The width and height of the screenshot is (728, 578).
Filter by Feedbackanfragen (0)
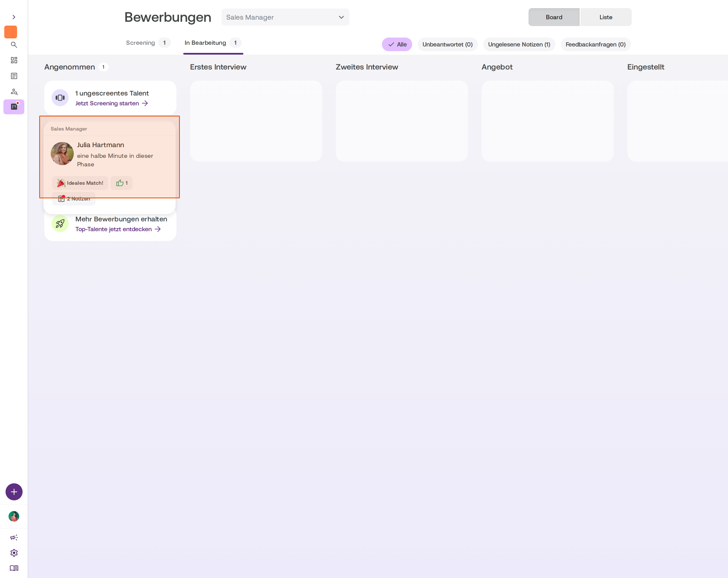[595, 44]
